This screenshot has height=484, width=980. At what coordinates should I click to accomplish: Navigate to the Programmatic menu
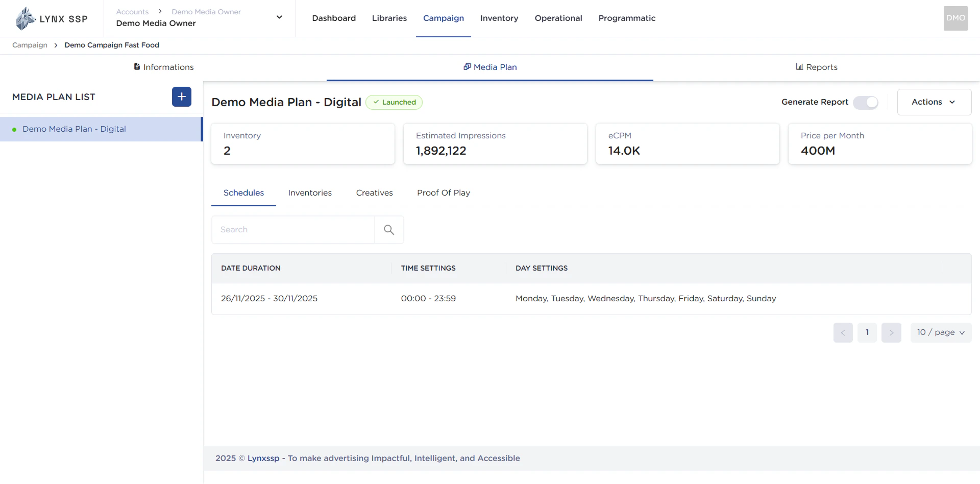coord(627,18)
